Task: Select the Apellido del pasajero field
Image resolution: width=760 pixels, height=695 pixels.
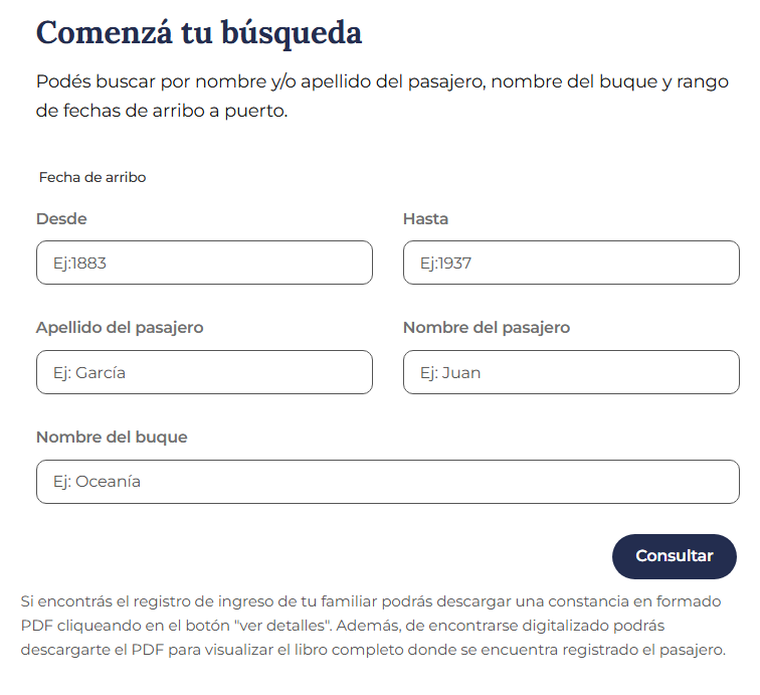Action: tap(204, 372)
